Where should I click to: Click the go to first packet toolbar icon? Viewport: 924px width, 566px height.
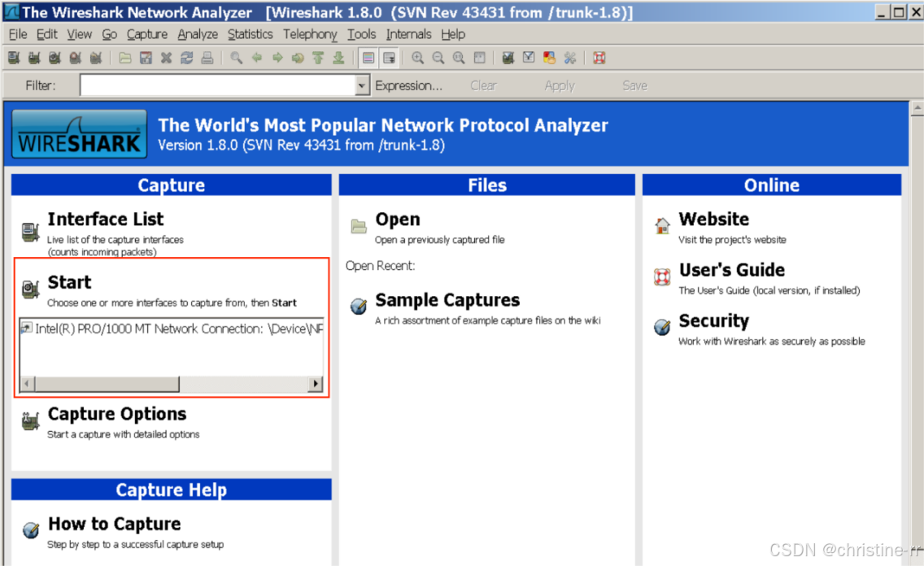(x=318, y=58)
